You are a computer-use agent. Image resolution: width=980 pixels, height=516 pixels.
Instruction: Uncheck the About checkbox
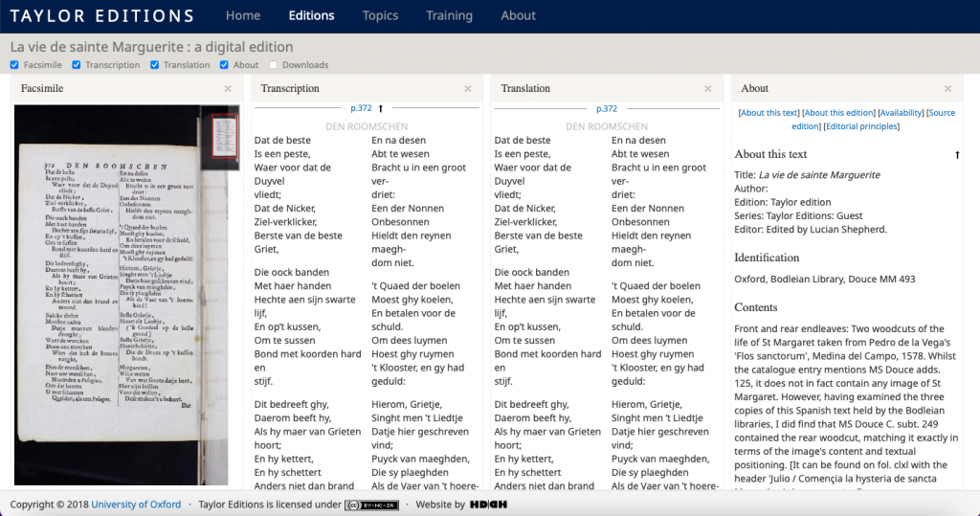point(224,65)
